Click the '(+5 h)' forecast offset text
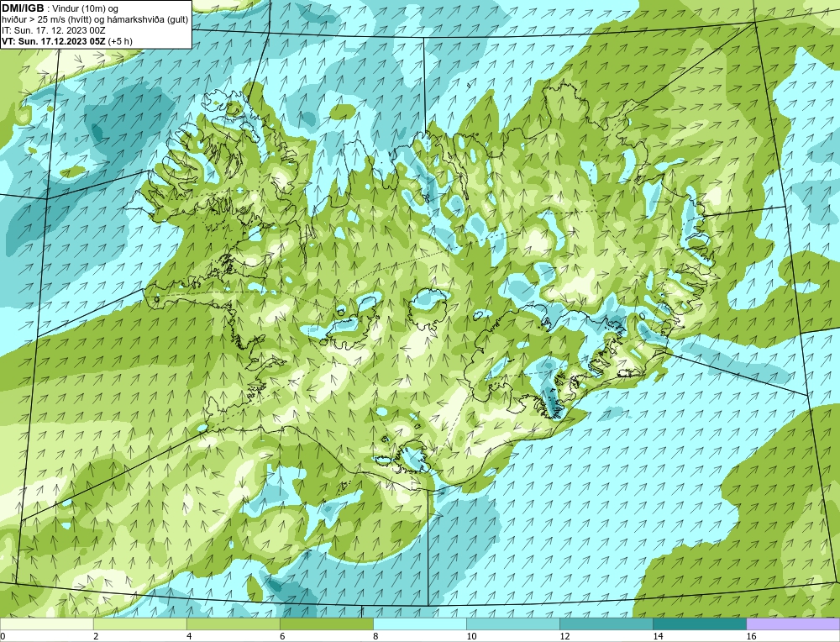This screenshot has height=642, width=840. (120, 40)
